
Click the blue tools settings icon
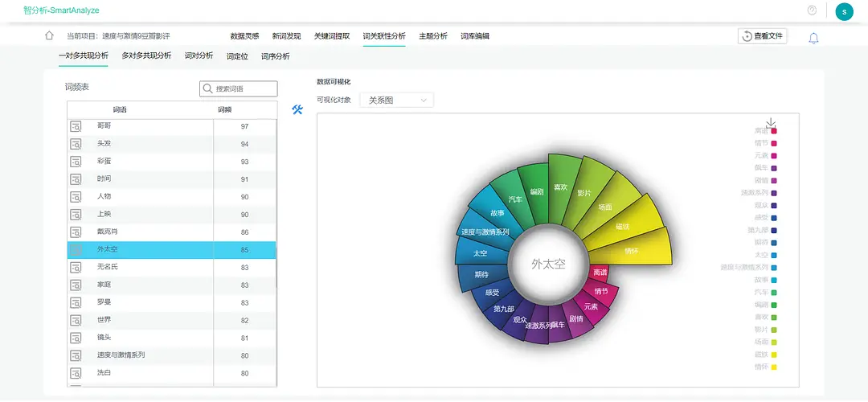[297, 109]
